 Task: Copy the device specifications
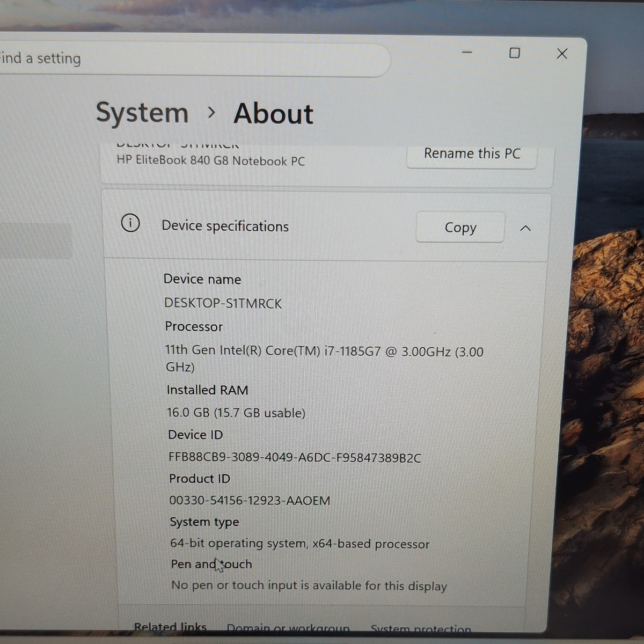(x=460, y=228)
